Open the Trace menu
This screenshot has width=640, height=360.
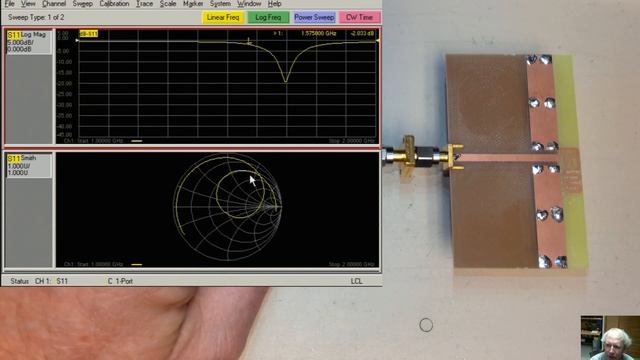click(144, 4)
